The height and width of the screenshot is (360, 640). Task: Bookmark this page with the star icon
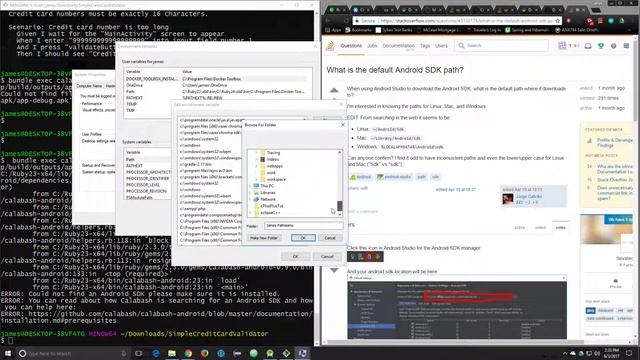pos(558,20)
